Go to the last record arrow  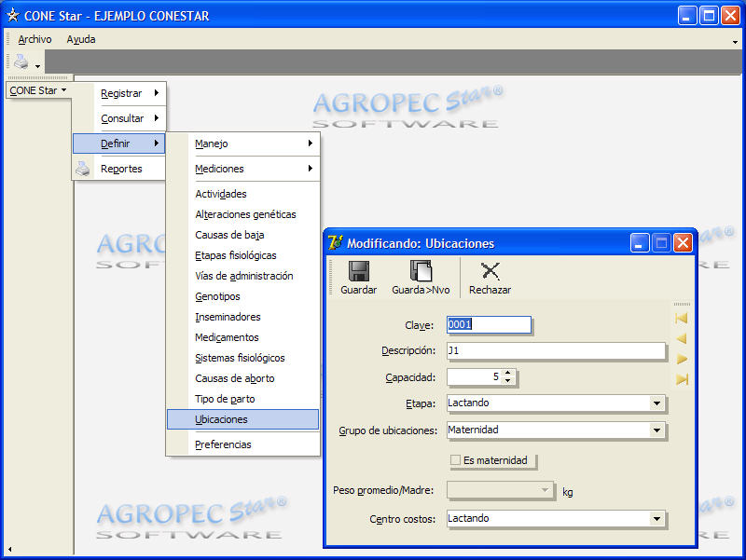point(682,379)
